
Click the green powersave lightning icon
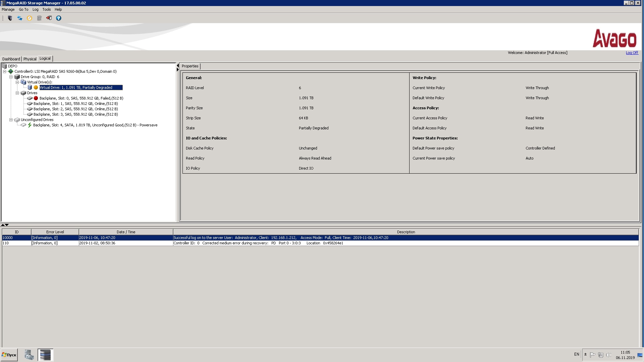pyautogui.click(x=30, y=125)
